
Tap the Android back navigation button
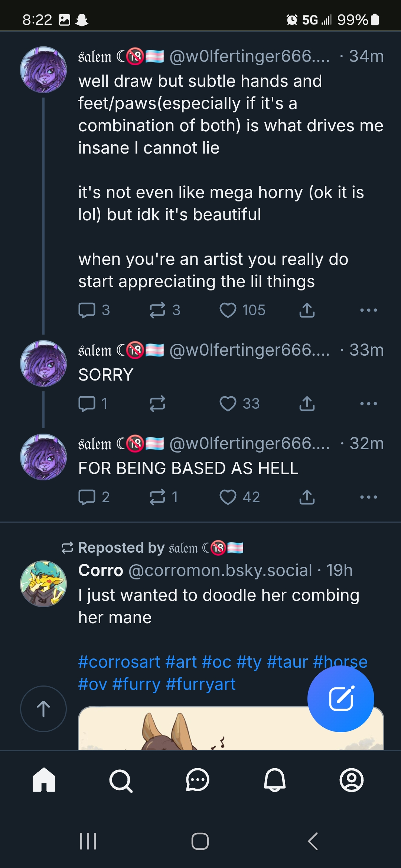click(x=313, y=841)
